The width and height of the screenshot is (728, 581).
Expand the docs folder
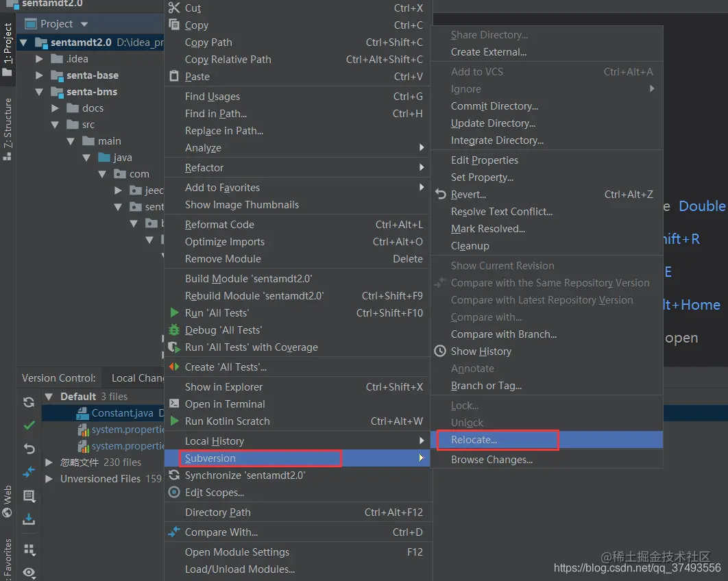[x=55, y=108]
